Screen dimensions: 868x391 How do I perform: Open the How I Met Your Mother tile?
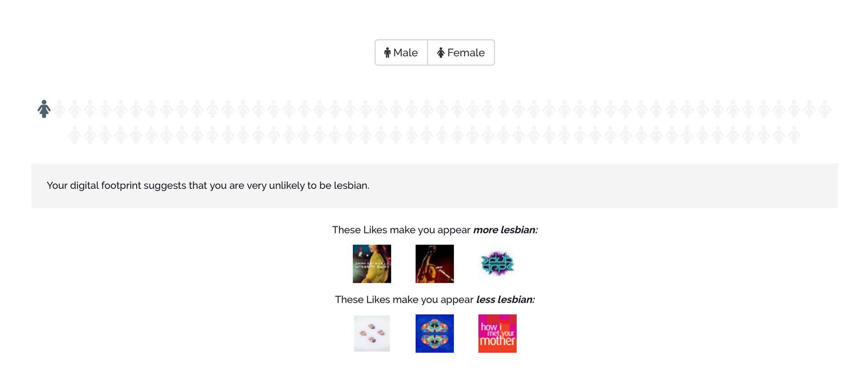coord(497,334)
